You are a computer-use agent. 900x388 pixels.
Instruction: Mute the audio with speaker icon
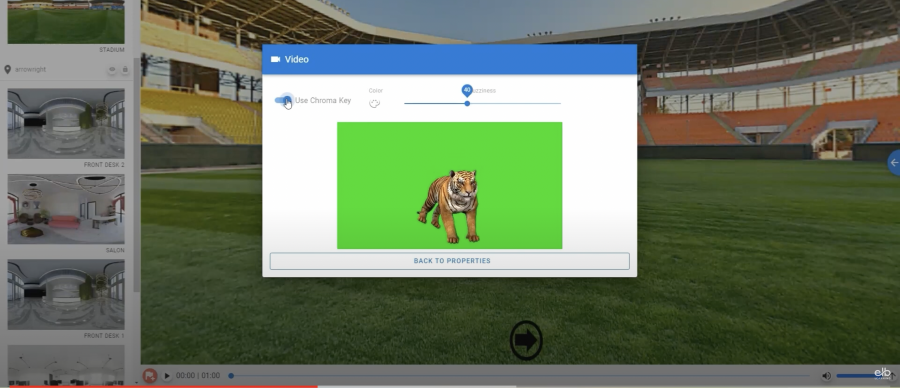(x=826, y=376)
